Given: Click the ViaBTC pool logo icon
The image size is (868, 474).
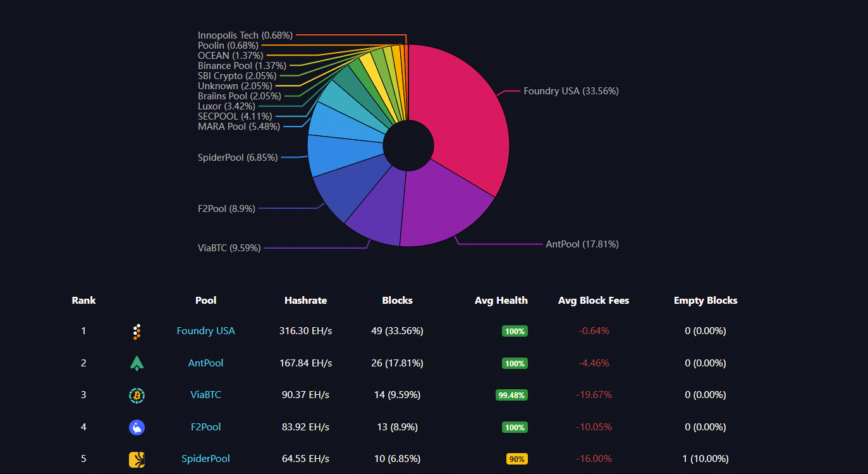Looking at the screenshot, I should pos(137,396).
